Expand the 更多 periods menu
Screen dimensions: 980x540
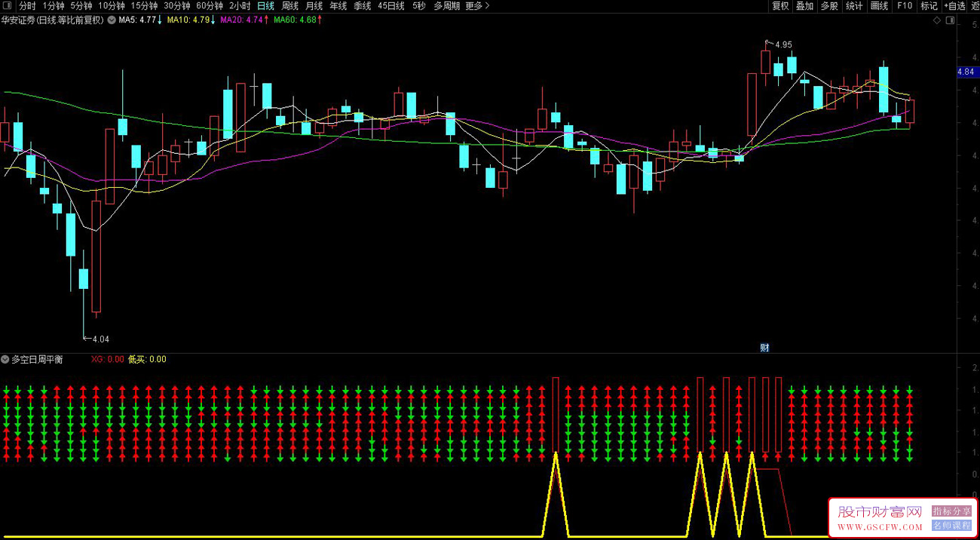pos(477,6)
